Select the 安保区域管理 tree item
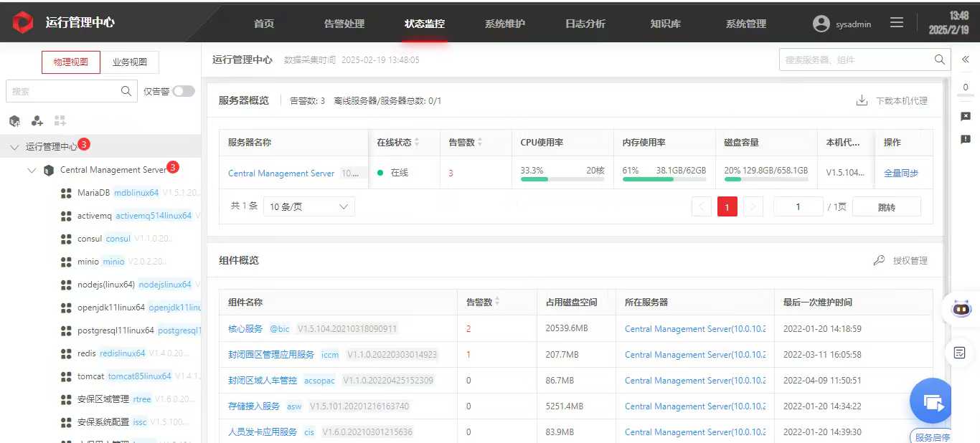The height and width of the screenshot is (443, 980). [103, 399]
